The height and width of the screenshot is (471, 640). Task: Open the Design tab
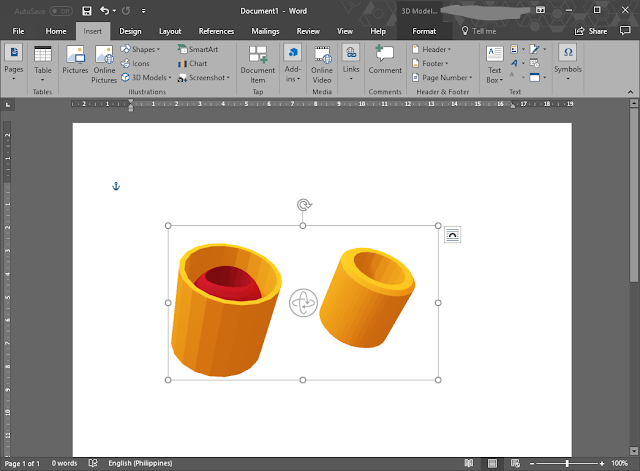[x=130, y=31]
